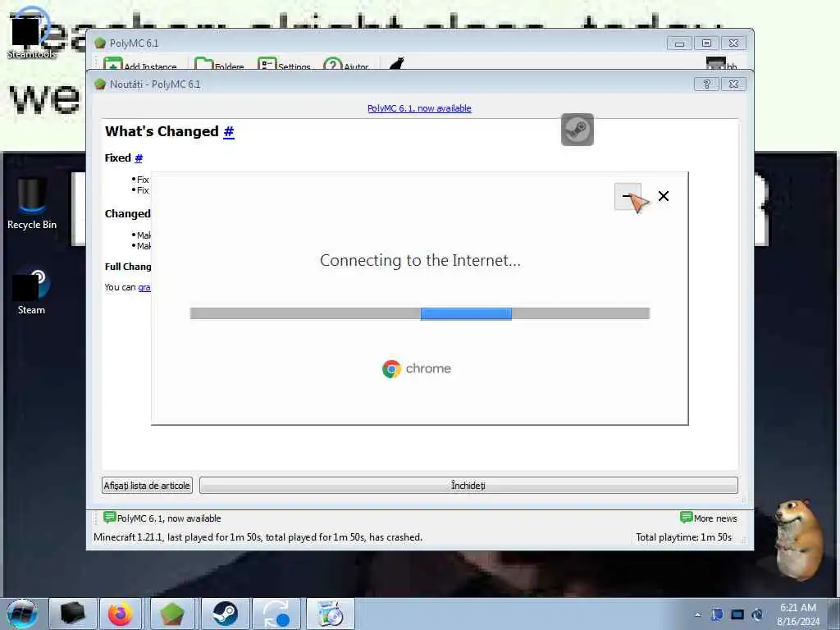Click the Chrome installer taskbar icon
The image size is (840, 630).
277,614
